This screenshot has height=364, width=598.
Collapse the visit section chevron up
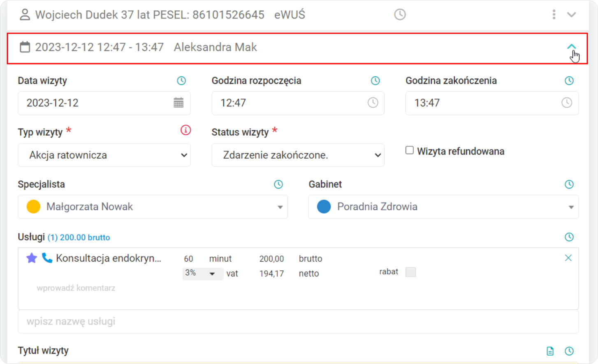(571, 47)
